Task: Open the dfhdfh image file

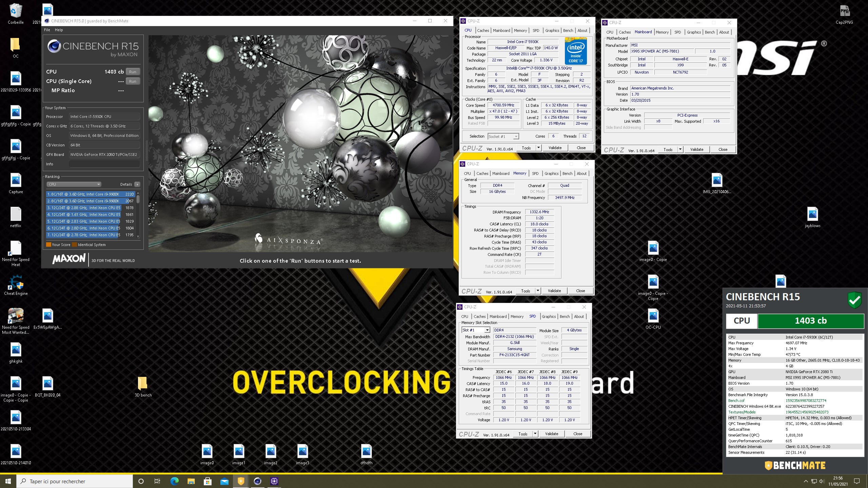Action: 367,454
